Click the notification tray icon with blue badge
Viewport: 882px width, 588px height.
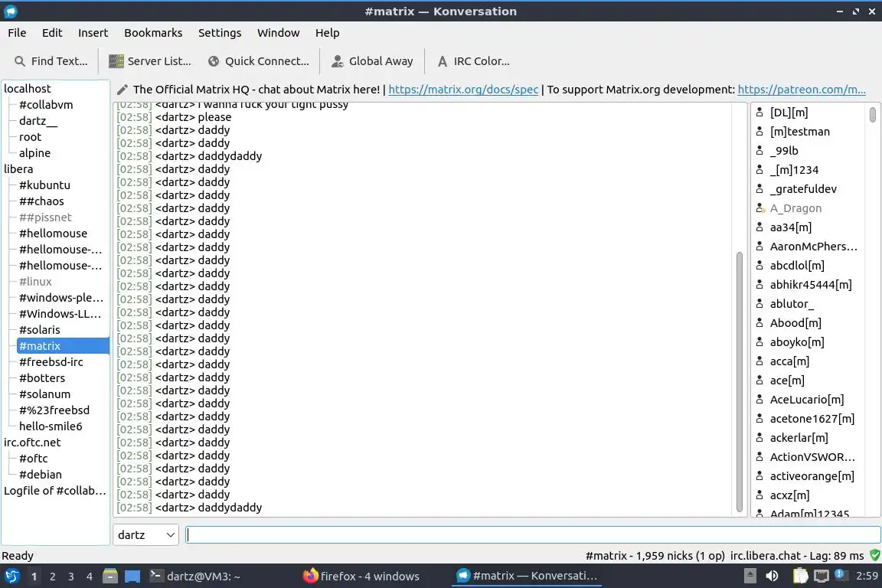coord(840,574)
